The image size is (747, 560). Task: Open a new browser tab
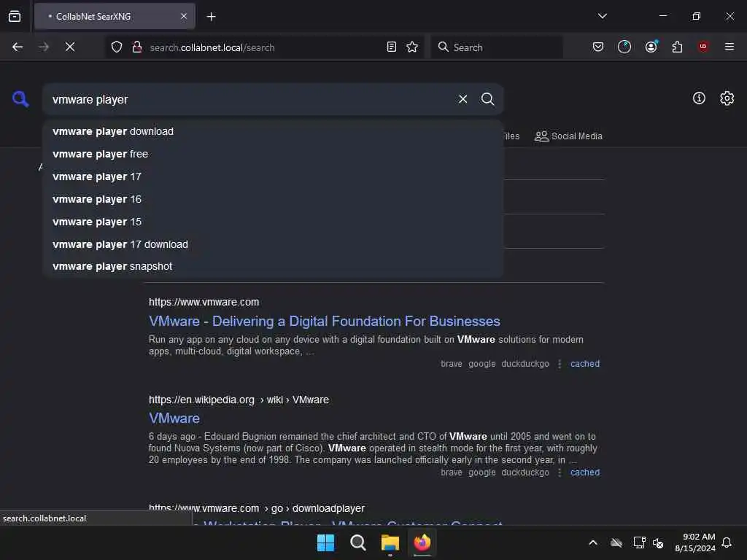point(211,17)
